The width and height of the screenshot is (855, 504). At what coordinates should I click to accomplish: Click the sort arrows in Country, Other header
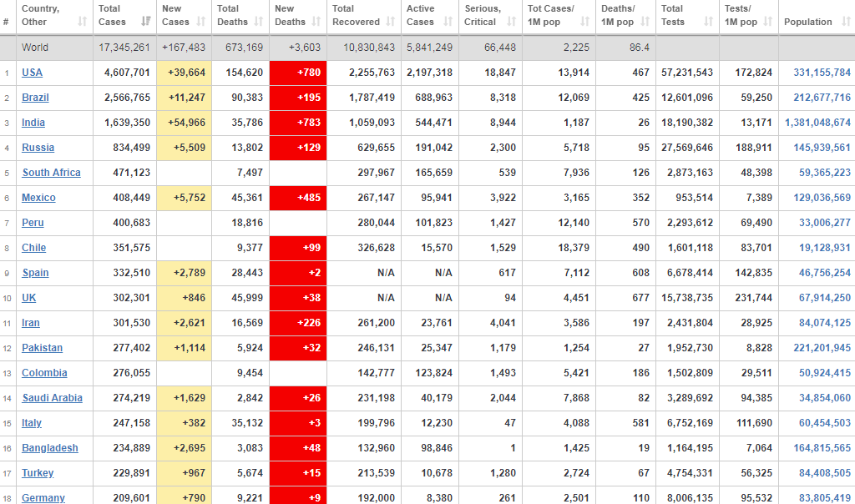(x=82, y=22)
